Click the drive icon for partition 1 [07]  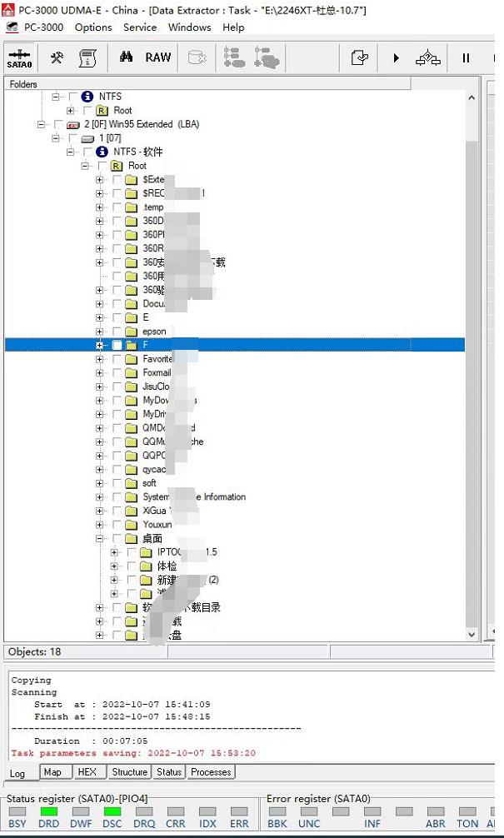[87, 138]
